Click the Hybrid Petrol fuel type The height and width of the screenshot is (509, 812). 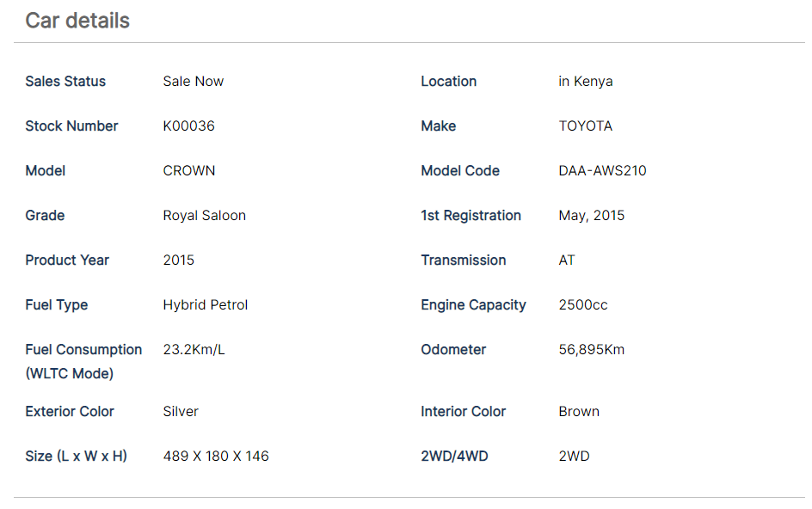tap(205, 305)
